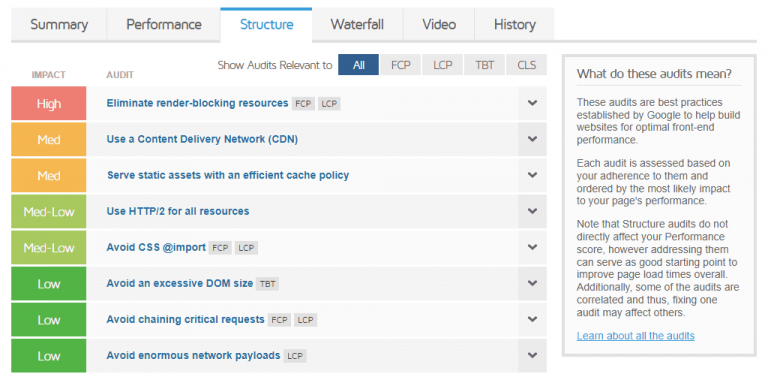Screen dimensions: 768x374
Task: Open Avoid CSS @import audit title
Action: 156,247
